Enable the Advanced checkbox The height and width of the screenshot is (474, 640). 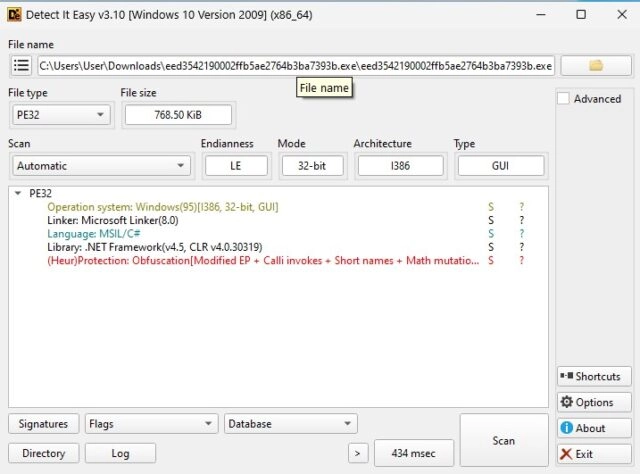563,98
